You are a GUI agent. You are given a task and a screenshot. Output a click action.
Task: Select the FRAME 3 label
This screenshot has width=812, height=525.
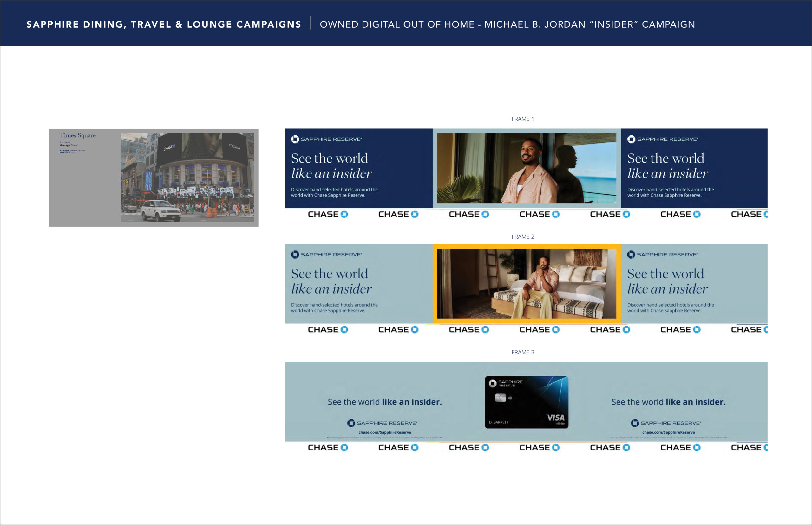(x=522, y=353)
